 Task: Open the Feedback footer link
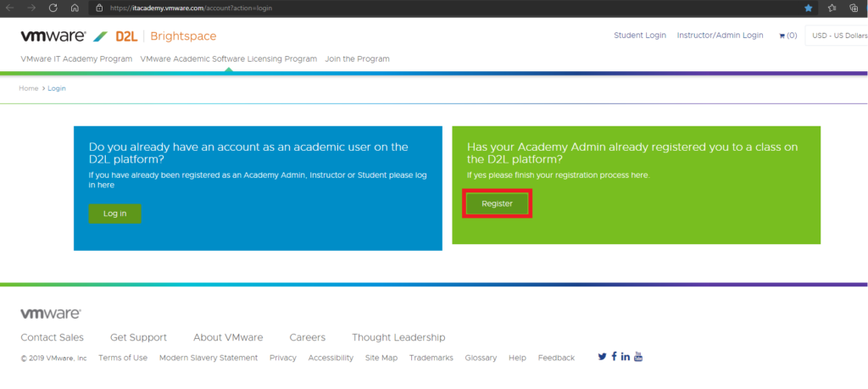click(x=556, y=358)
